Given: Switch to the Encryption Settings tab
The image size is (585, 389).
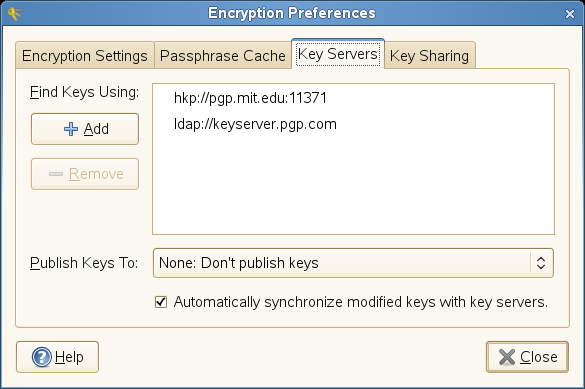Looking at the screenshot, I should [85, 56].
